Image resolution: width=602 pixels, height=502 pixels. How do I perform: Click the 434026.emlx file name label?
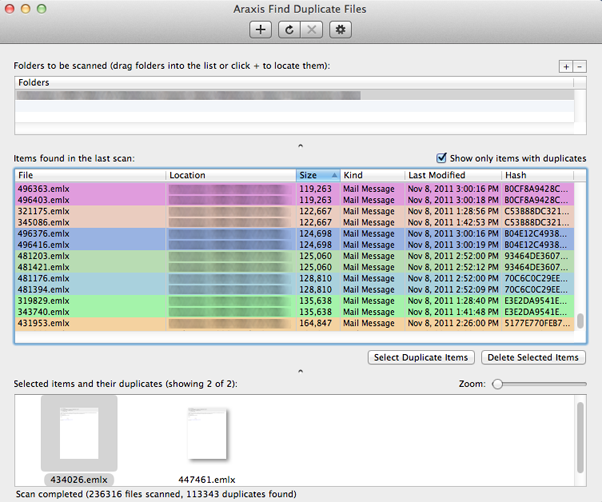pyautogui.click(x=79, y=479)
